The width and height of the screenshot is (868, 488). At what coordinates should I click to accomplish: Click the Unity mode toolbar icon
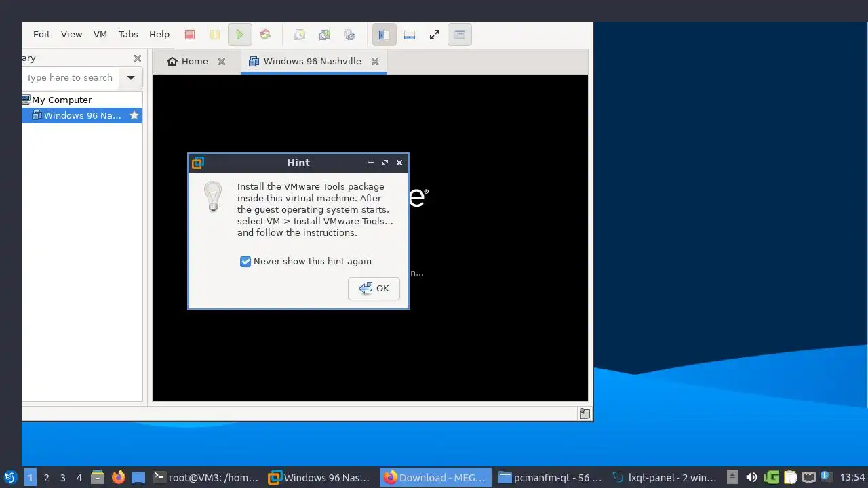coord(459,35)
